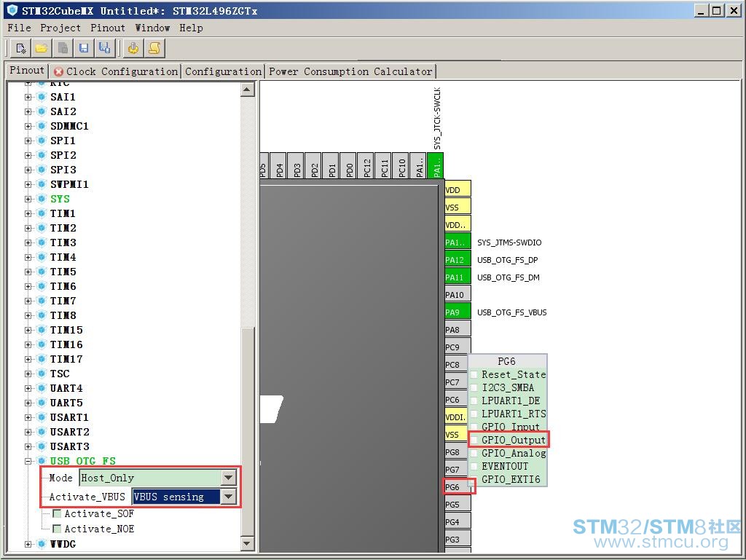
Task: Collapse the USB_OTG_FS tree node
Action: coord(28,461)
